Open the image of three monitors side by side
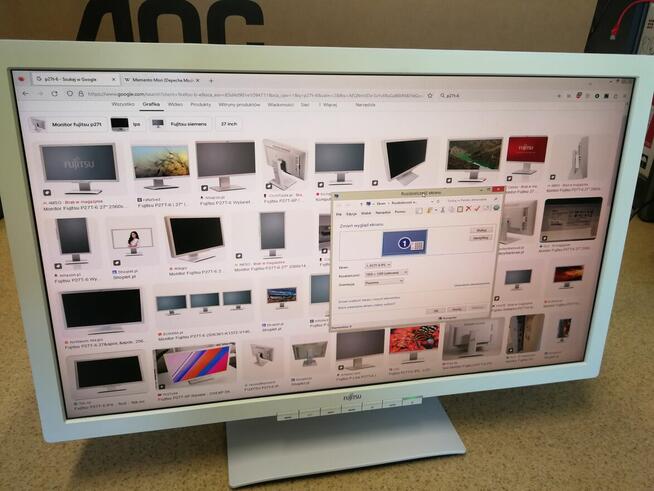Image resolution: width=654 pixels, height=491 pixels. tap(204, 303)
